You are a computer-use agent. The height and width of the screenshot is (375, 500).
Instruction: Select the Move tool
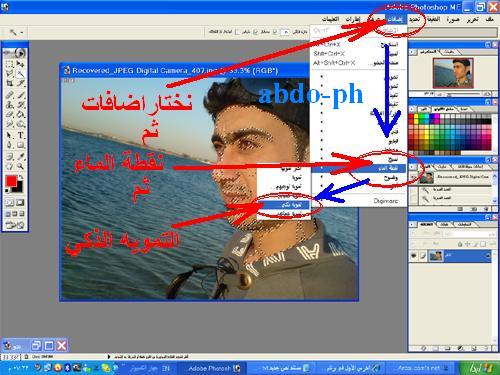pos(21,64)
